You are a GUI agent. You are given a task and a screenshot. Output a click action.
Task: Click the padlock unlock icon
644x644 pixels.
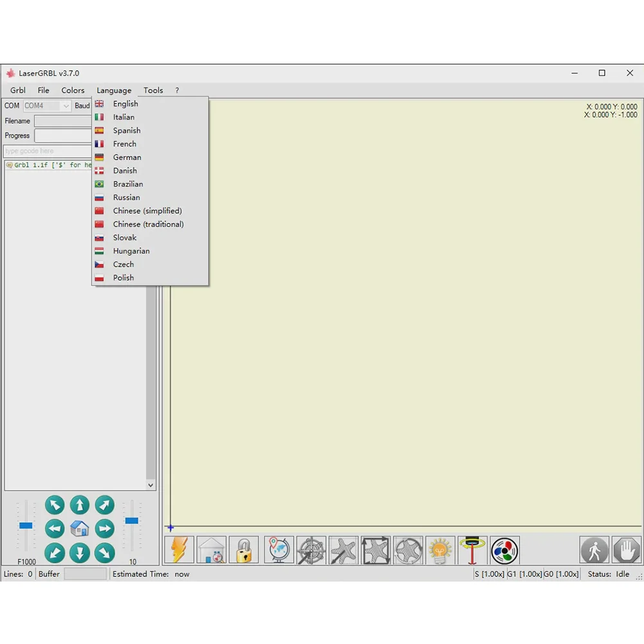244,550
